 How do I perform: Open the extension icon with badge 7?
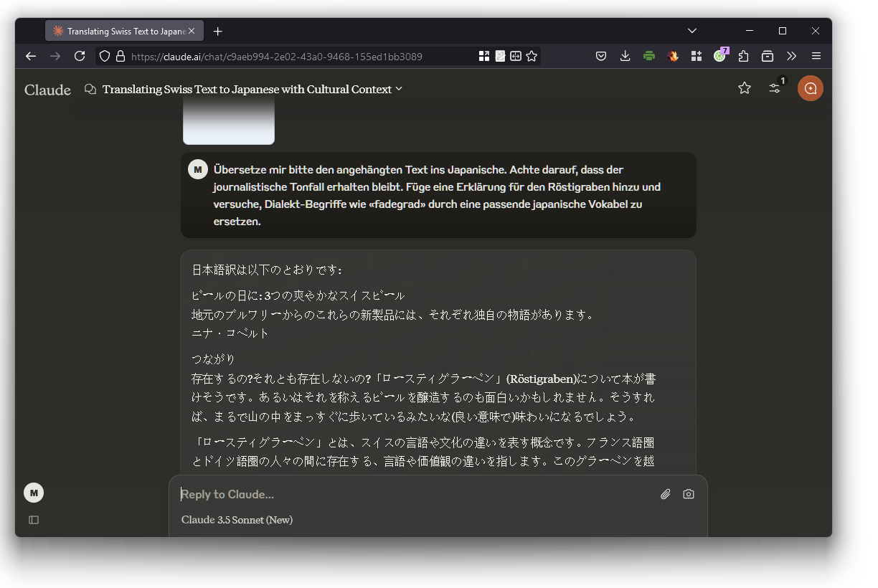(720, 55)
